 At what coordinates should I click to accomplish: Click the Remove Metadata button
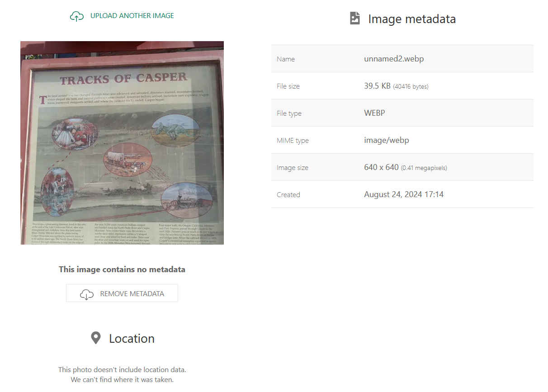point(122,293)
